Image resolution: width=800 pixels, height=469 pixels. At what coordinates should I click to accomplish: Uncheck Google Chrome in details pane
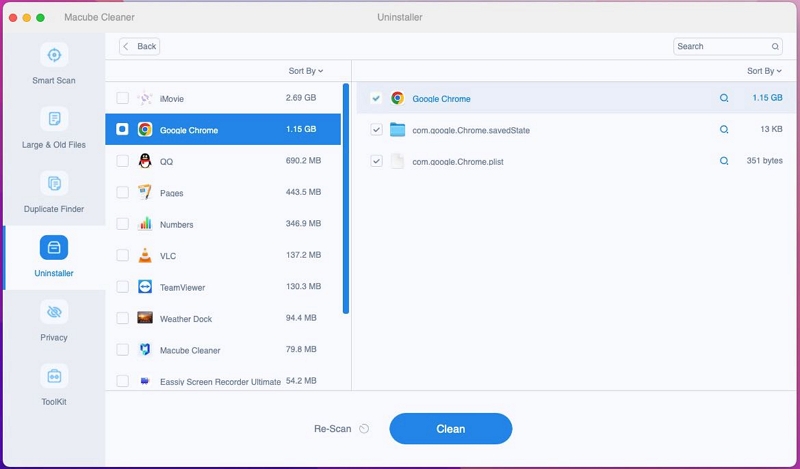(376, 98)
